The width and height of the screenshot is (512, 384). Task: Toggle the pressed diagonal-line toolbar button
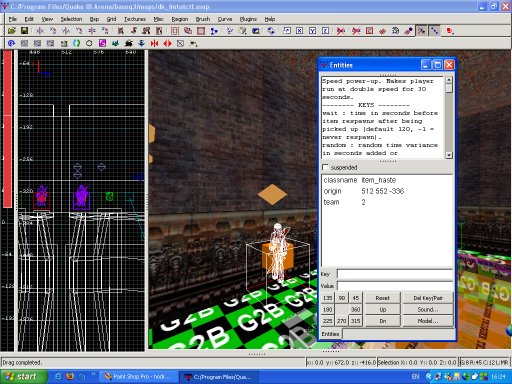pyautogui.click(x=435, y=31)
